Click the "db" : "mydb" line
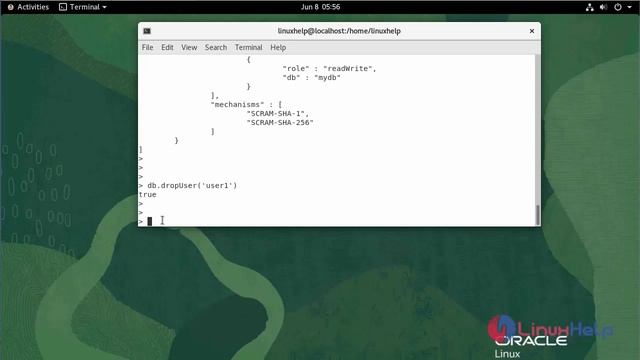Image resolution: width=640 pixels, height=360 pixels. 311,78
